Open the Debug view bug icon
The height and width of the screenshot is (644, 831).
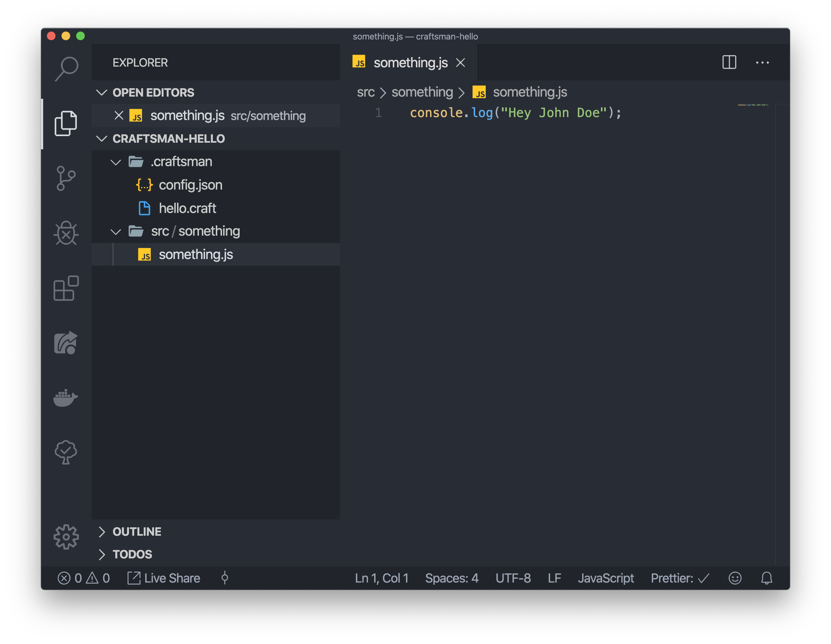tap(66, 233)
